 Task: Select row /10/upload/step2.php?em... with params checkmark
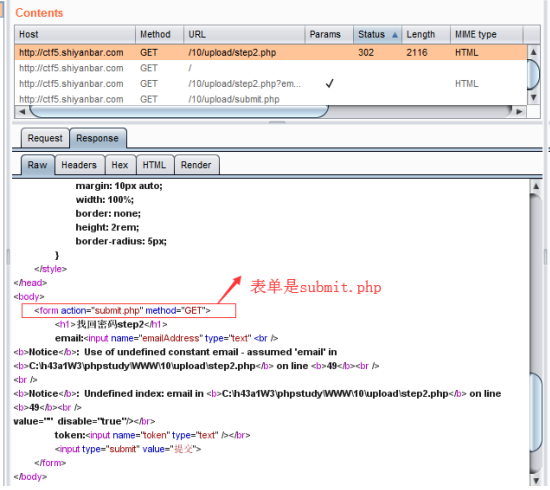pos(270,83)
